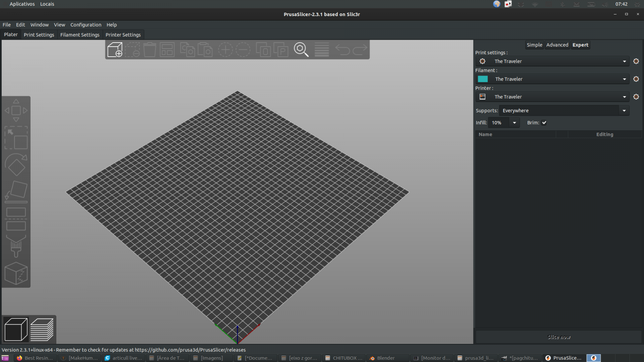Edit Filament preset cog icon
This screenshot has height=362, width=644.
tap(636, 79)
